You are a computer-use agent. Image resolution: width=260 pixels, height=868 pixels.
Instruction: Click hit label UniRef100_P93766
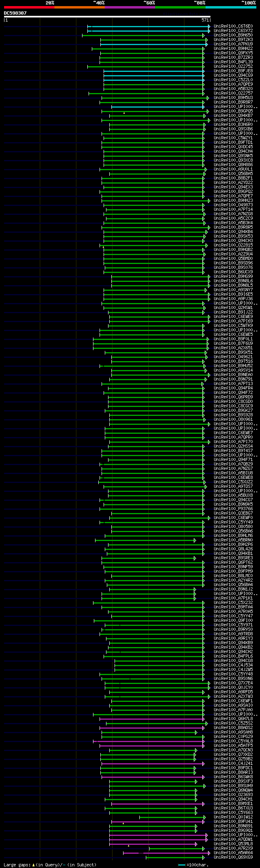(233, 509)
